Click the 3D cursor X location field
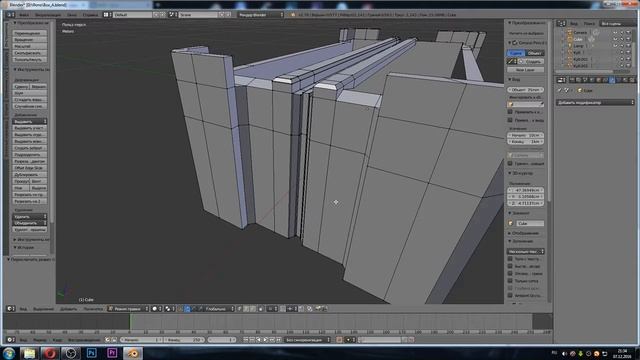This screenshot has height=360, width=640. (525, 190)
